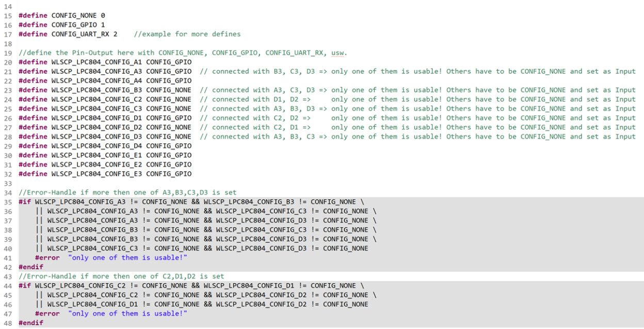Click the #endif on line 42

coord(31,267)
